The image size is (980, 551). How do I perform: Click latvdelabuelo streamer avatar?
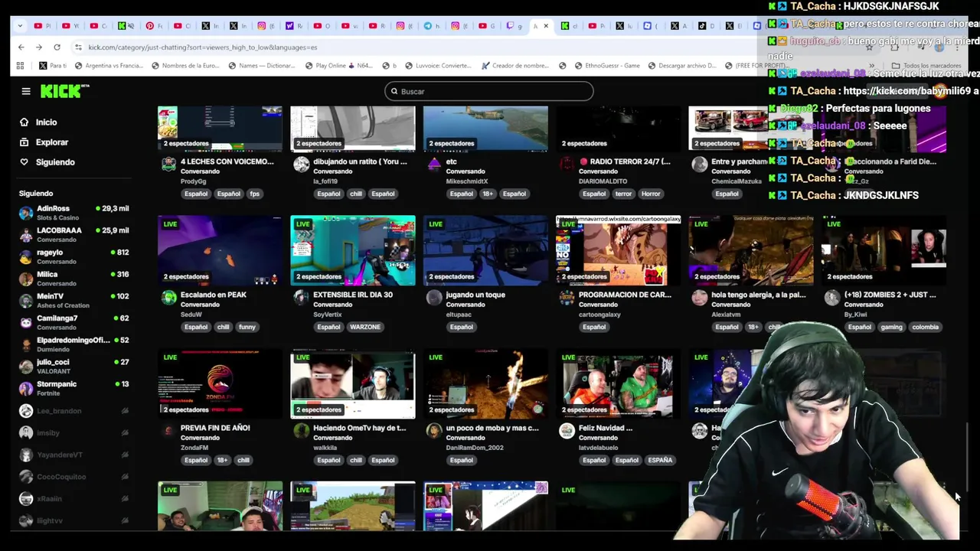(567, 431)
